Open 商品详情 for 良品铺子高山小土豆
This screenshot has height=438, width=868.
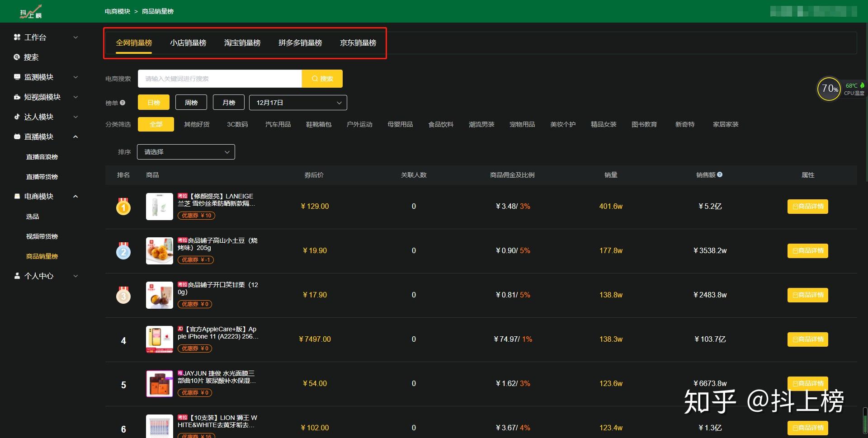[x=808, y=251]
